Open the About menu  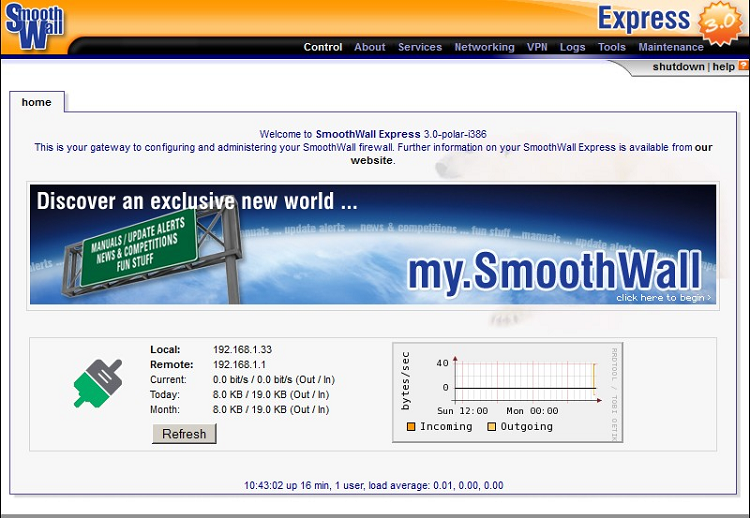pyautogui.click(x=369, y=47)
